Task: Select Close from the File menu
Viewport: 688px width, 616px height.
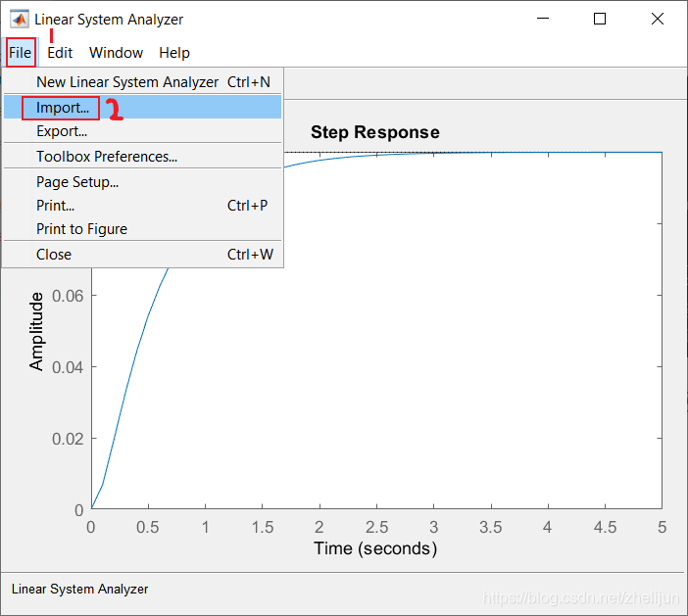Action: (x=143, y=255)
